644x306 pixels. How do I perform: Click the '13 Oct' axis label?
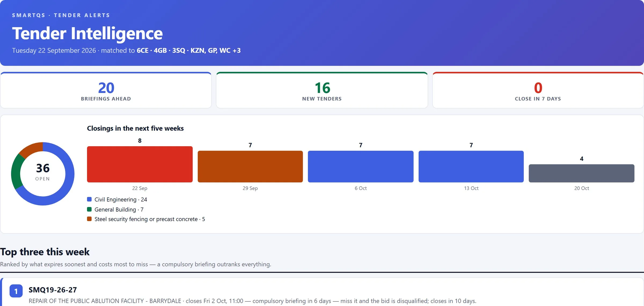point(471,188)
